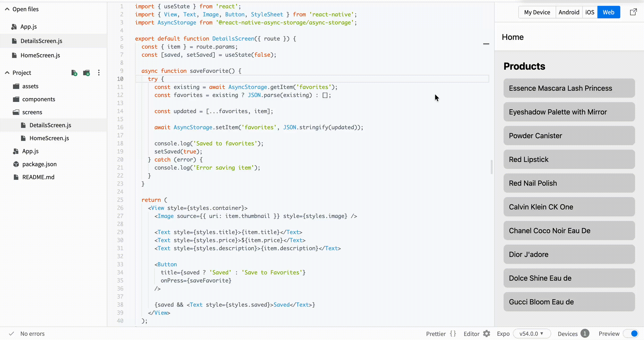644x340 pixels.
Task: Collapse the Open files section
Action: coord(7,9)
